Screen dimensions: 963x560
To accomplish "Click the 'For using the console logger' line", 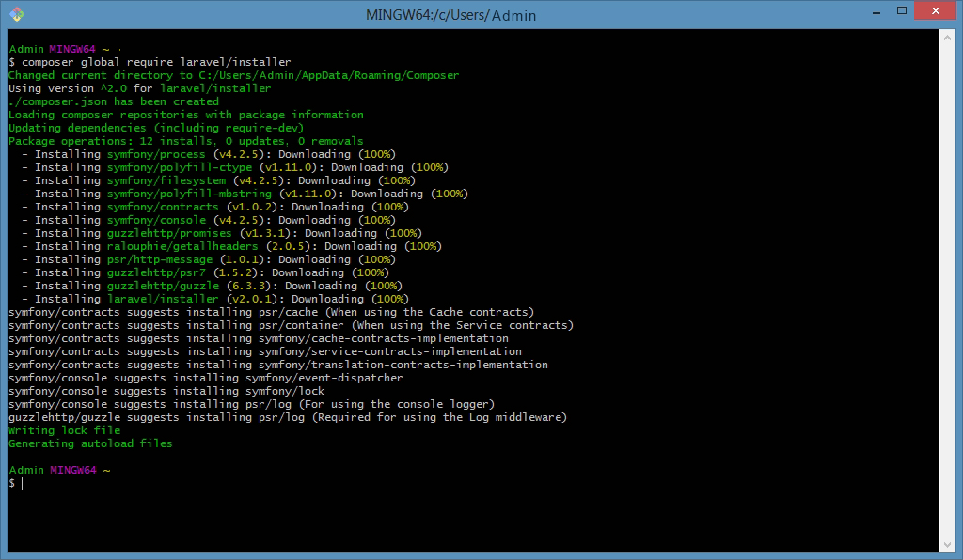I will 252,405.
